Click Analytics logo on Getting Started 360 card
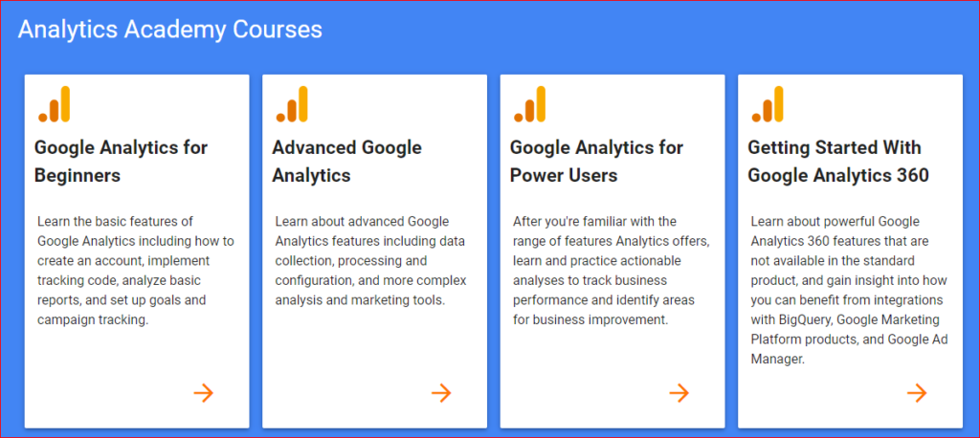Viewport: 980px width, 438px height. (768, 103)
